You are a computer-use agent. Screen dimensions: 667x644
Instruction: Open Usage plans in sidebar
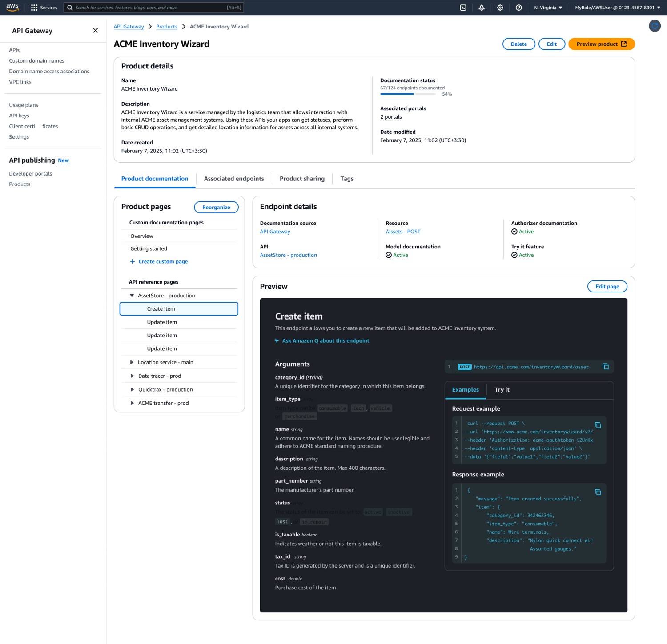(24, 105)
